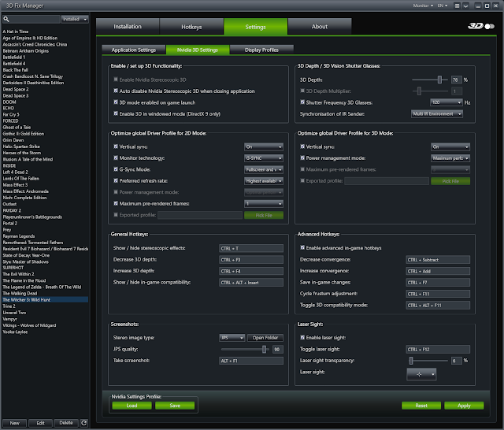
Task: Click the Decrease convergence hotkey field
Action: tap(438, 260)
